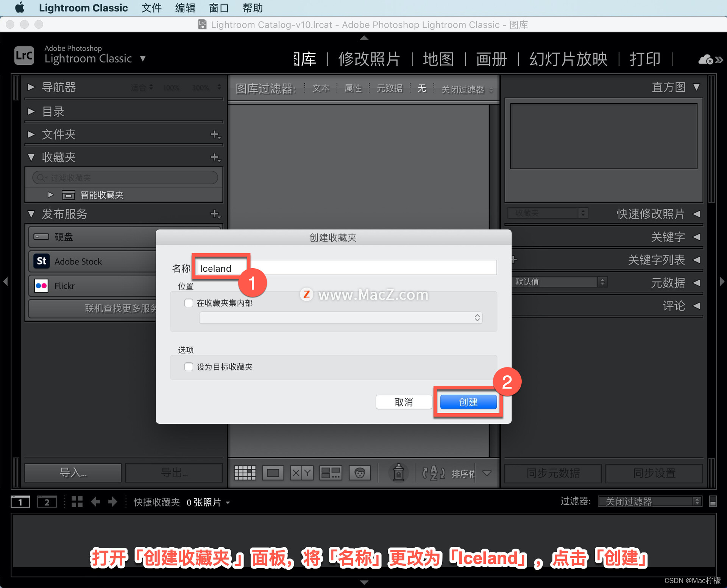The image size is (727, 588).
Task: Open the 文件 menu
Action: click(151, 8)
